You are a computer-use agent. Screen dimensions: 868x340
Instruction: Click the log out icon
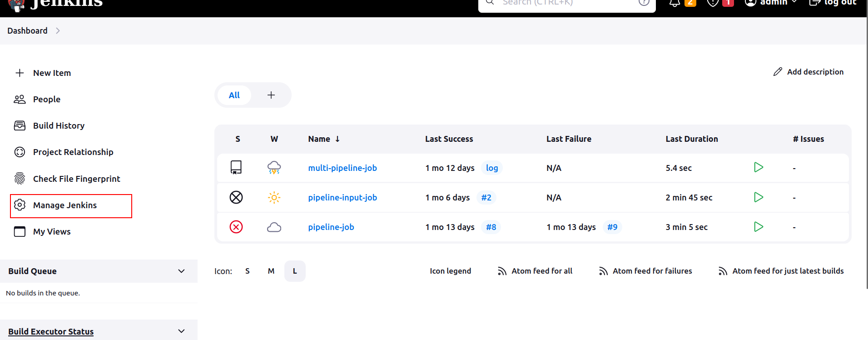click(x=815, y=2)
